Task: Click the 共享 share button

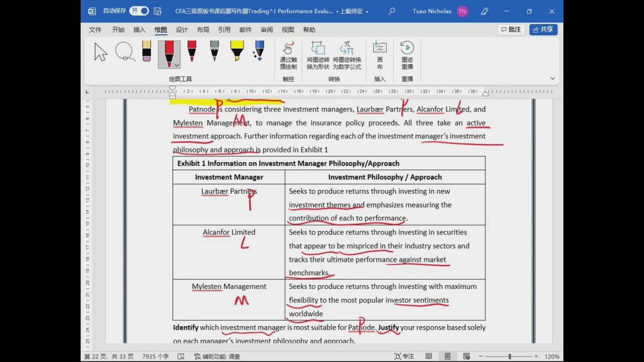Action: tap(543, 30)
